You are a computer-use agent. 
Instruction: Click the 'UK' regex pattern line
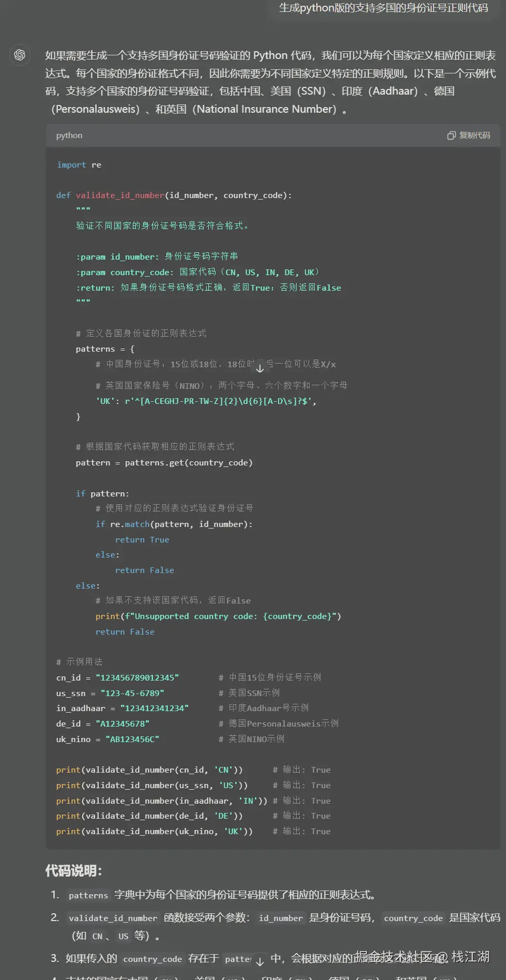click(206, 401)
